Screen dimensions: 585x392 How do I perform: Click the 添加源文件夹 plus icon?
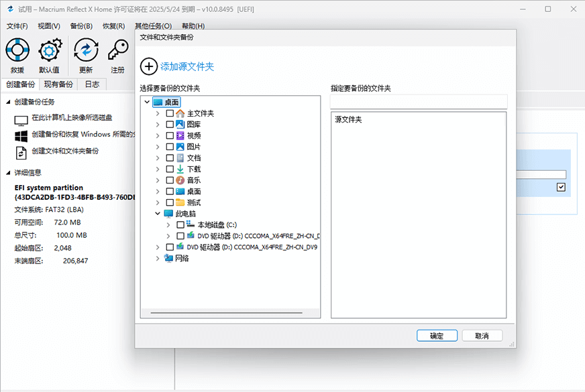coord(148,66)
